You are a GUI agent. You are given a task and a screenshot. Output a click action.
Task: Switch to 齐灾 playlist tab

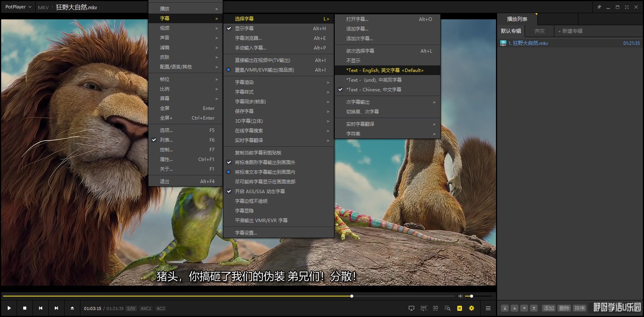[x=539, y=31]
